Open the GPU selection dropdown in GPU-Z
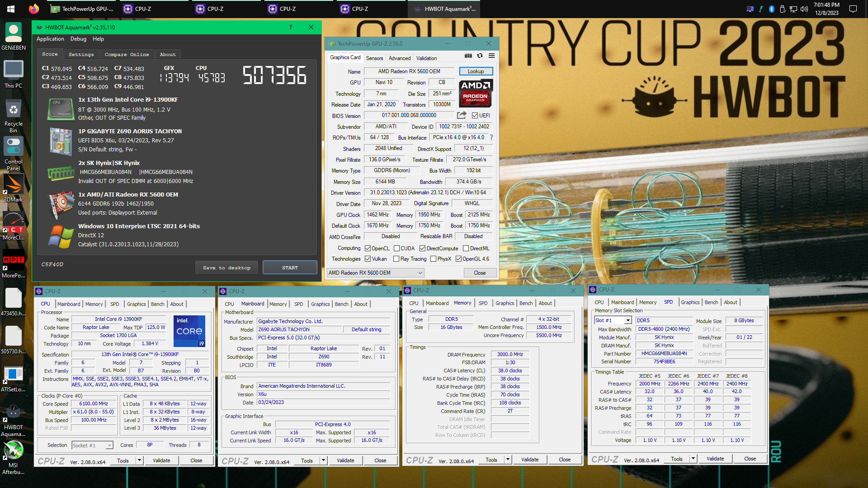Image resolution: width=868 pixels, height=488 pixels. tap(376, 272)
